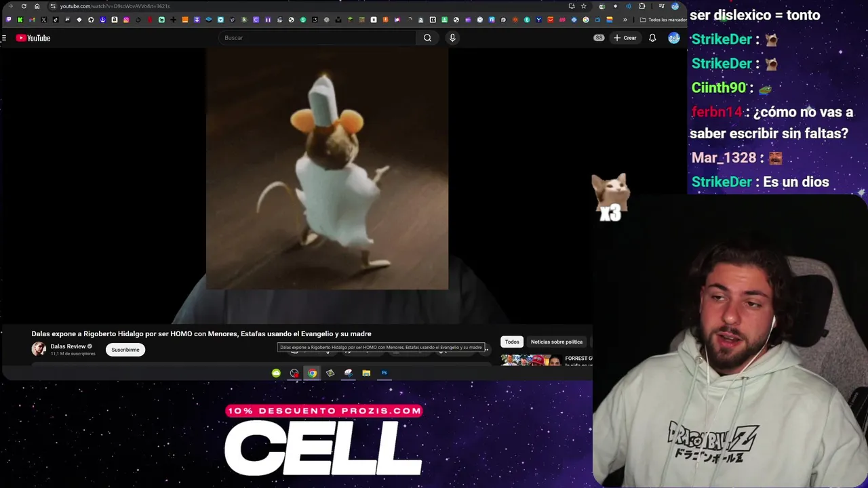868x488 pixels.
Task: Open the YouTube hamburger guide menu
Action: (x=4, y=38)
